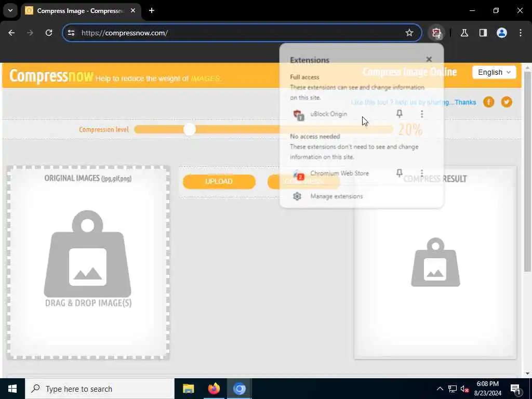Open the tab search dropdown arrow
The image size is (532, 399).
10,10
